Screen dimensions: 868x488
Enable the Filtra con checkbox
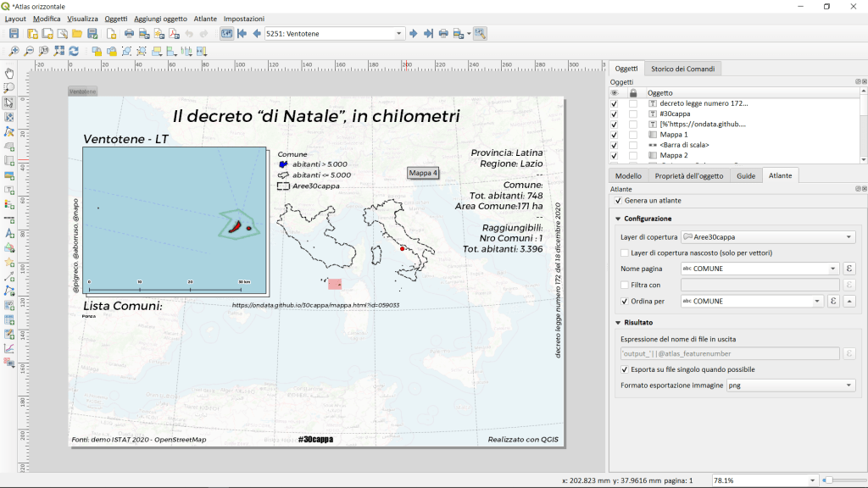pyautogui.click(x=625, y=285)
